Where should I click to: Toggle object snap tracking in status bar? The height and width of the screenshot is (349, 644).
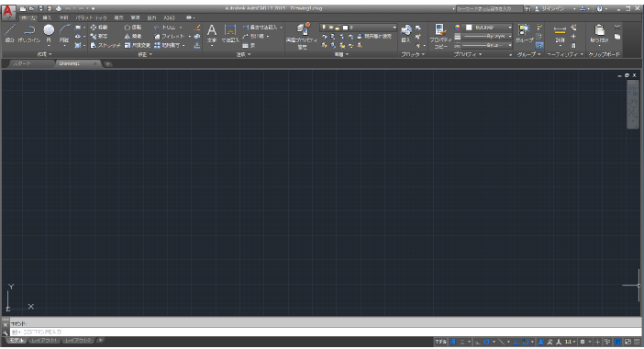click(x=516, y=342)
